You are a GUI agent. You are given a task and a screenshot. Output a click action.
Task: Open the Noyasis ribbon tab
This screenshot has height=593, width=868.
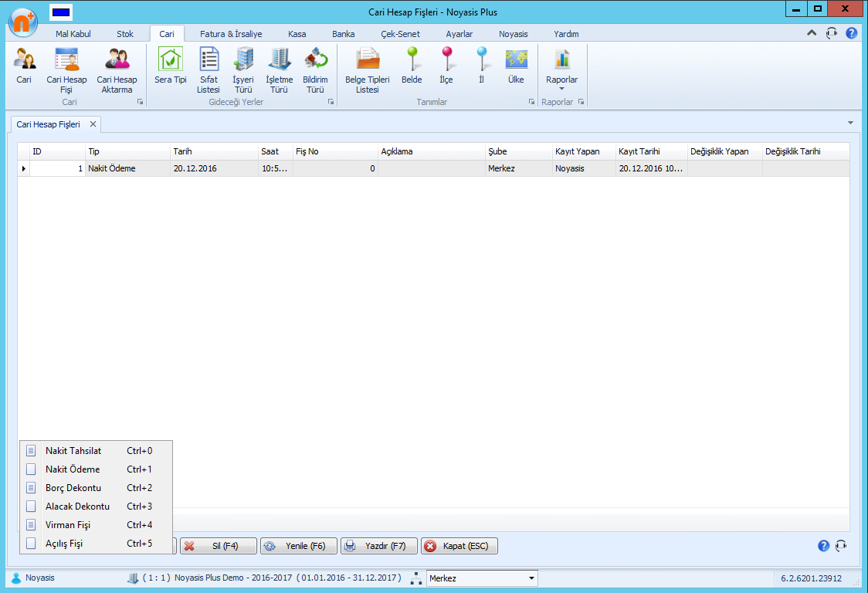(x=514, y=34)
